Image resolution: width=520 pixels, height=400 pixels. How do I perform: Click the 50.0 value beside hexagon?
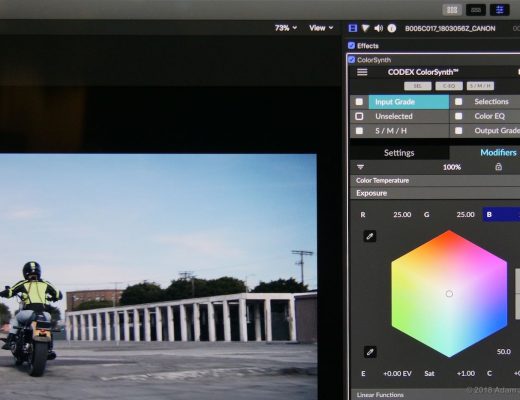coord(504,352)
